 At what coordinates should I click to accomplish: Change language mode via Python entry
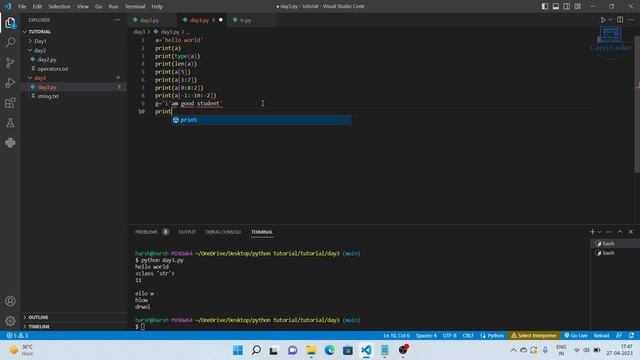tap(492, 336)
